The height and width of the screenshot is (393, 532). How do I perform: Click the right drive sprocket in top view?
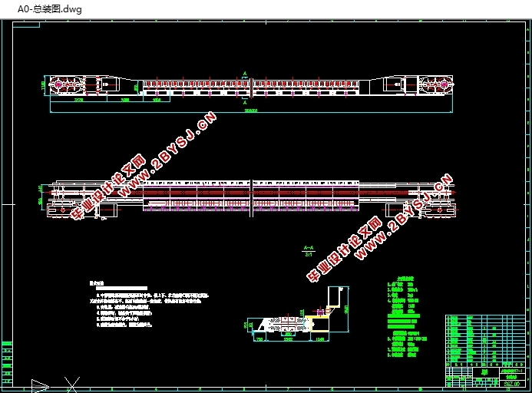pyautogui.click(x=436, y=84)
